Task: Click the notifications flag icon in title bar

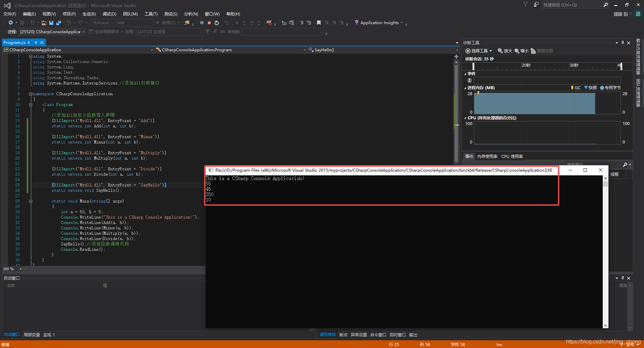Action: coord(525,5)
